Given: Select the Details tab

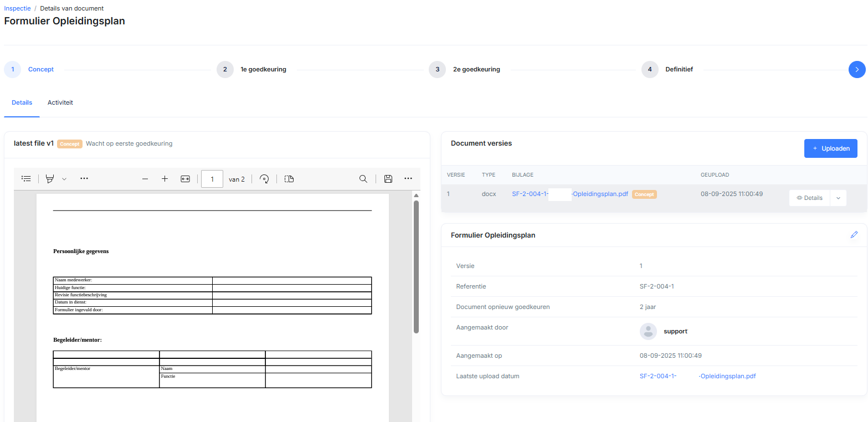Looking at the screenshot, I should pos(22,103).
